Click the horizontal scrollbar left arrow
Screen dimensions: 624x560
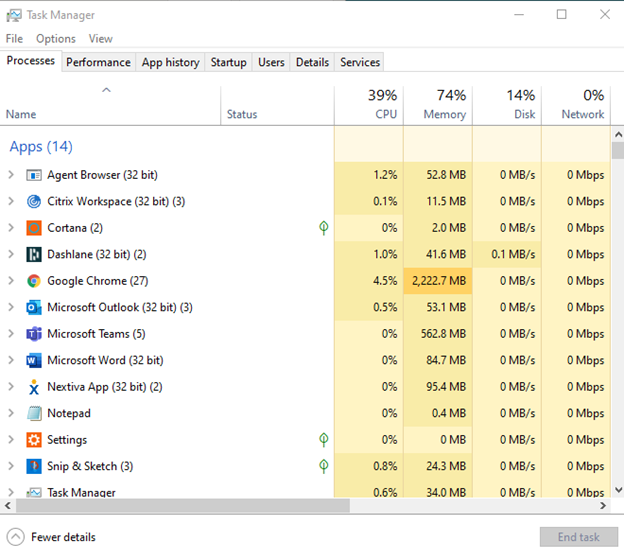tap(8, 505)
